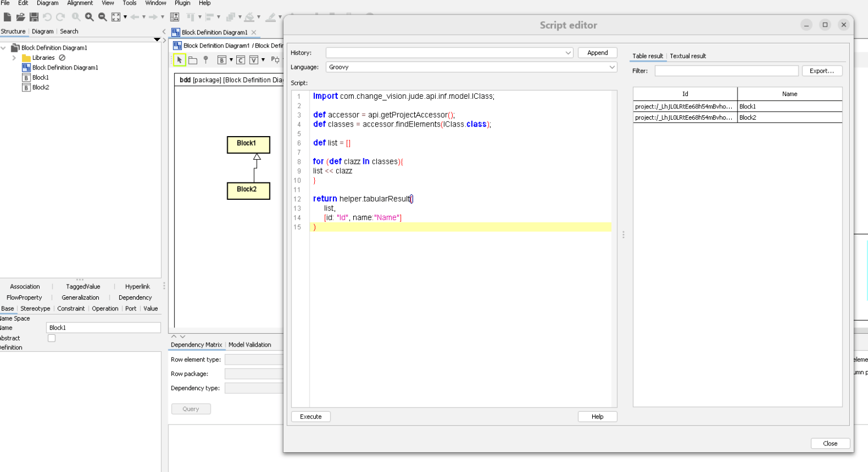Select the Package tool in diagram palette
This screenshot has width=868, height=472.
(x=192, y=59)
